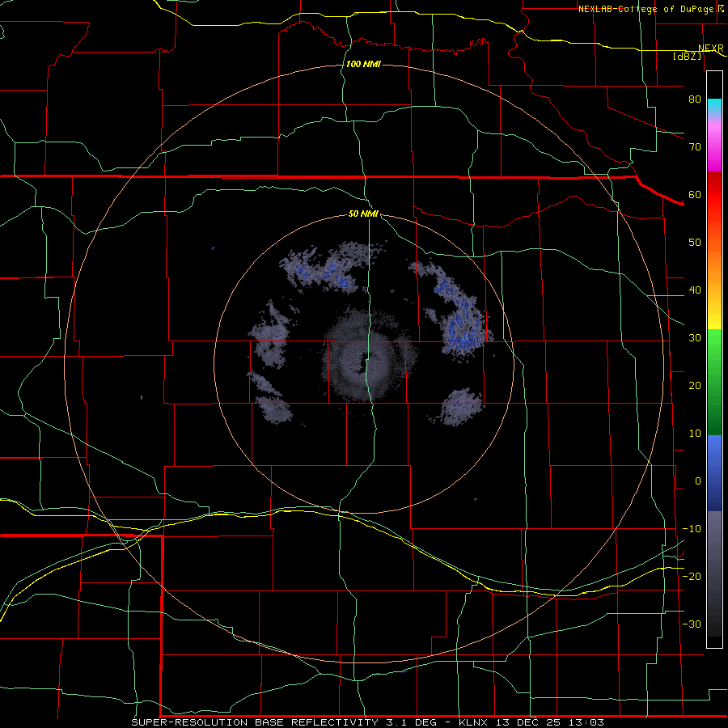Click the 10 dBZ scale value

[x=695, y=434]
